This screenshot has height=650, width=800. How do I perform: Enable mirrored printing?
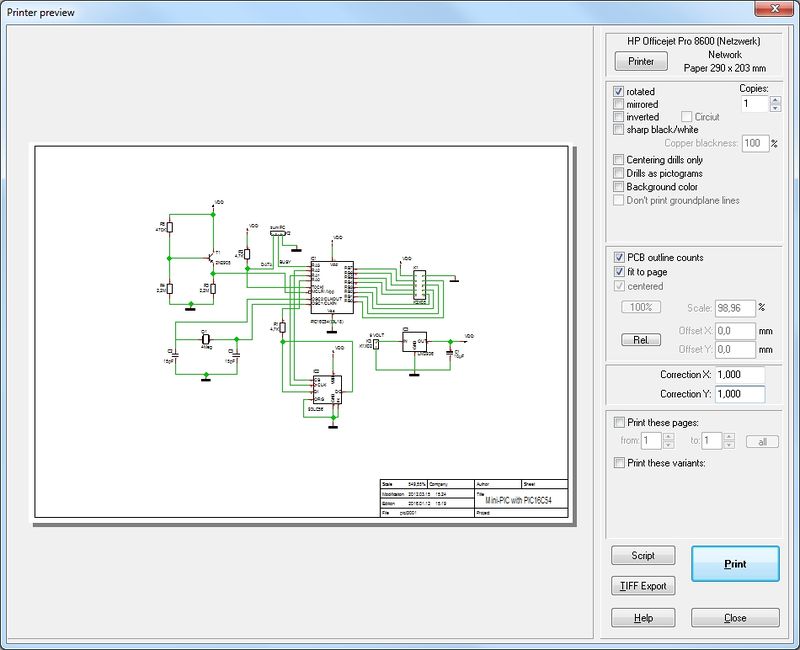[621, 104]
